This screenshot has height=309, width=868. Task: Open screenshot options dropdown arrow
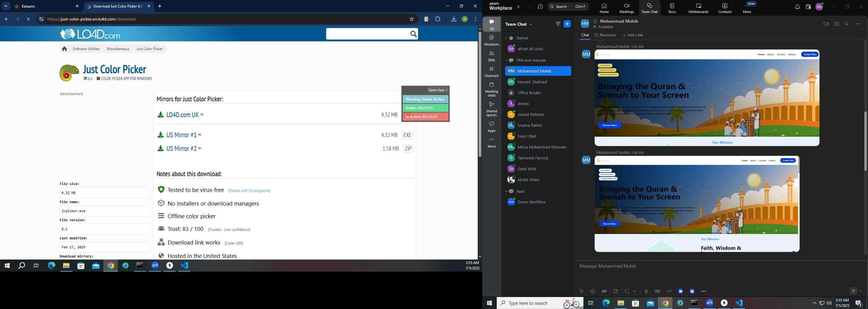(634, 291)
